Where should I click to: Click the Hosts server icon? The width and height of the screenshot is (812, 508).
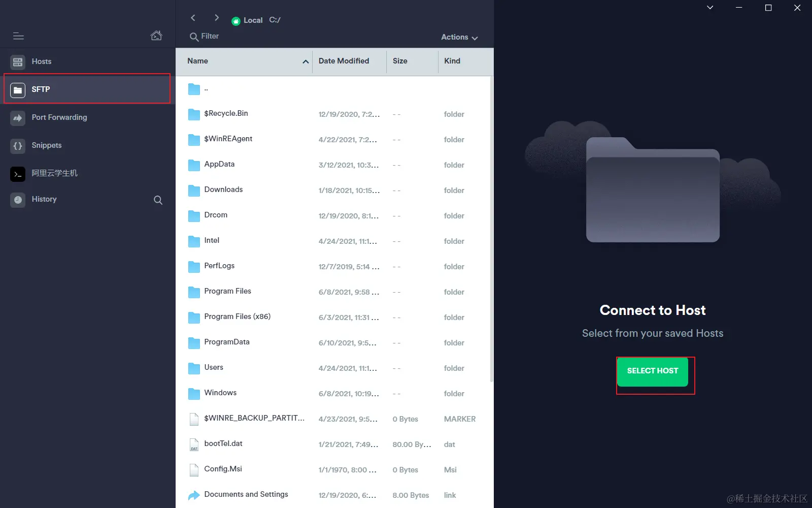click(x=18, y=62)
